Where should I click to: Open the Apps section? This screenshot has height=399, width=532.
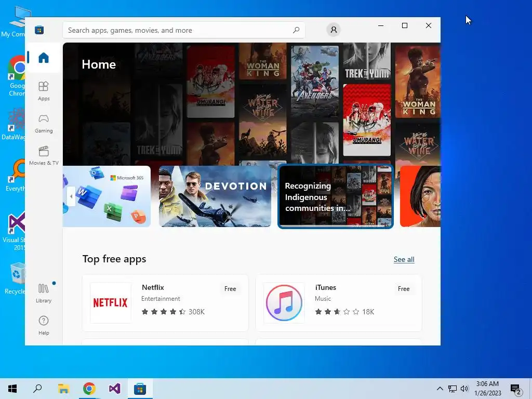point(44,91)
